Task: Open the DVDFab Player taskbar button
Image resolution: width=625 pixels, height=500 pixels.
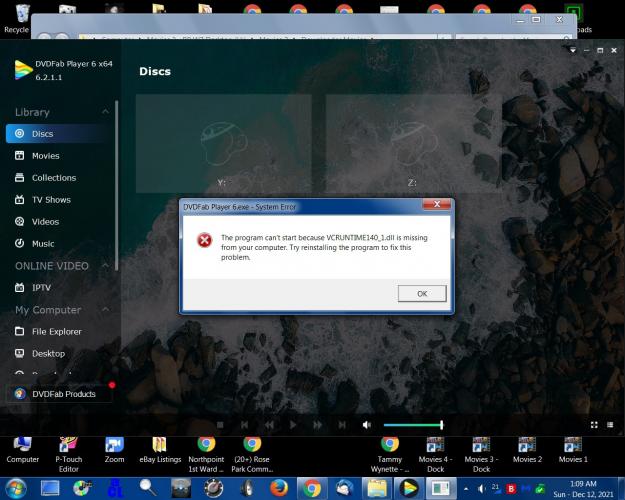Action: pyautogui.click(x=409, y=488)
